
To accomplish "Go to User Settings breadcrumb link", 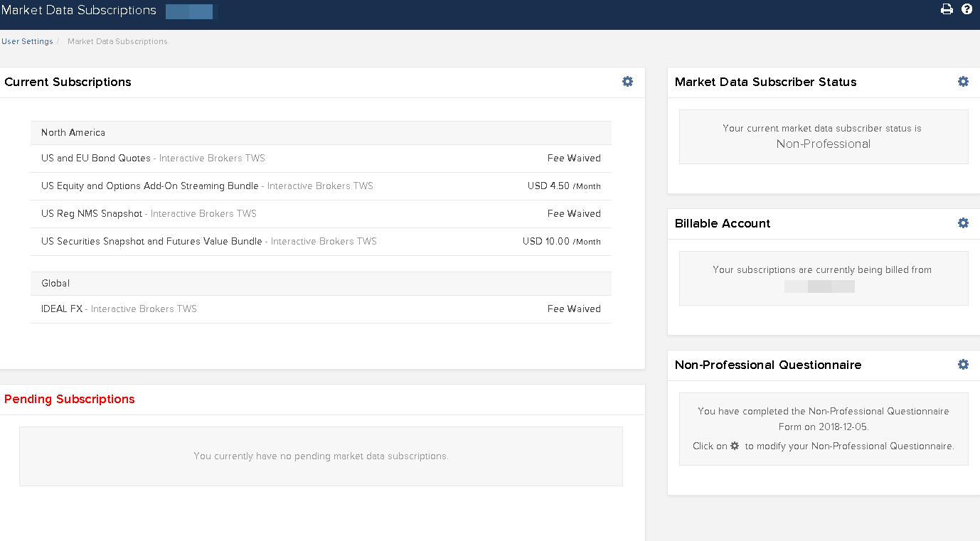I will [x=27, y=41].
